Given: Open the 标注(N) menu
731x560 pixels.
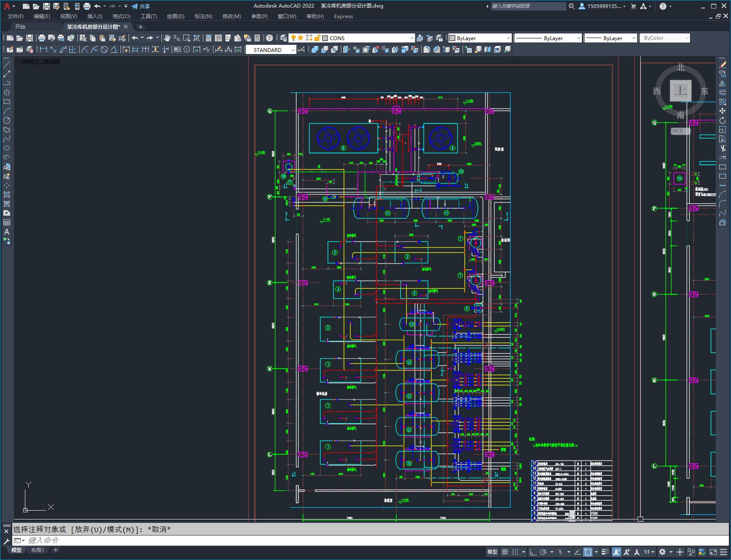Looking at the screenshot, I should click(x=203, y=16).
